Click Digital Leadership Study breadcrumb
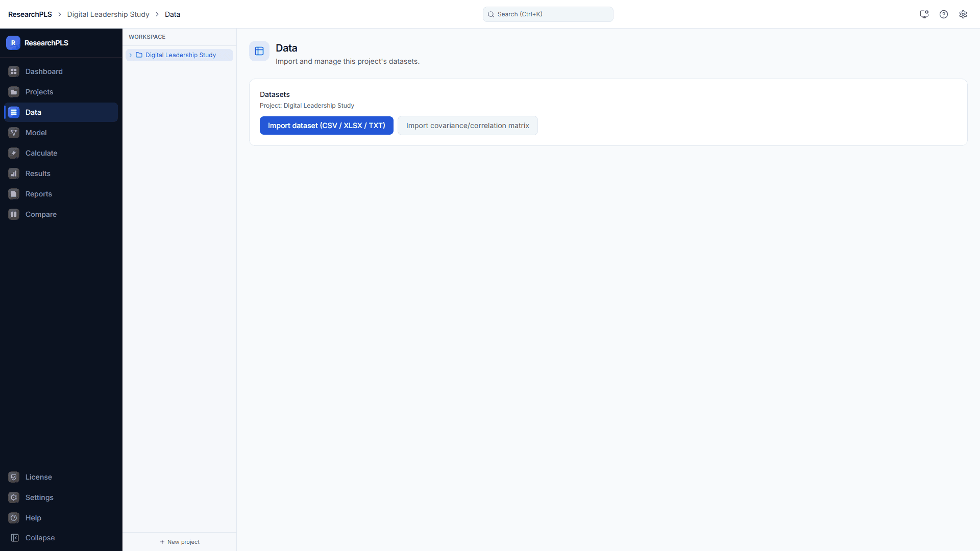Image resolution: width=980 pixels, height=551 pixels. coord(108,14)
